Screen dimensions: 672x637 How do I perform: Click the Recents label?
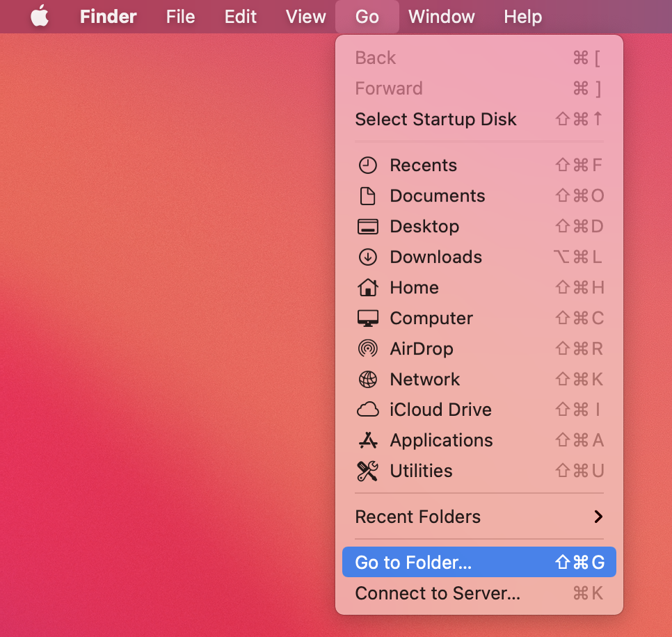pos(424,166)
